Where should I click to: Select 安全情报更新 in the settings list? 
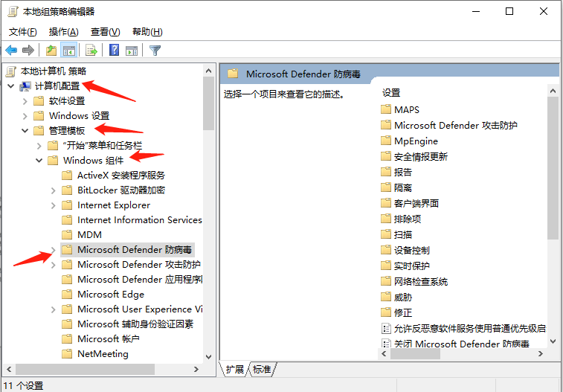[x=421, y=156]
